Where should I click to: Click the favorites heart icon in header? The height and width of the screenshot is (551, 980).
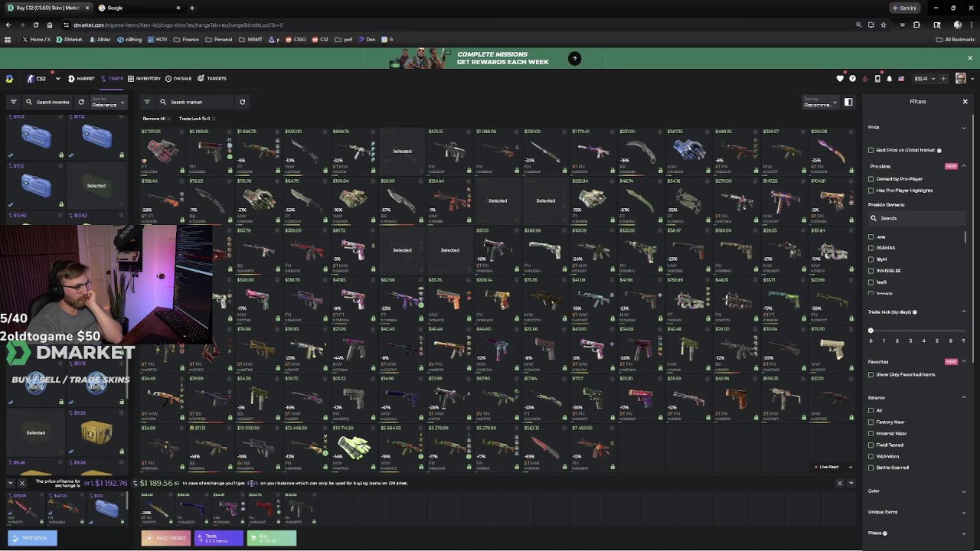[x=840, y=78]
